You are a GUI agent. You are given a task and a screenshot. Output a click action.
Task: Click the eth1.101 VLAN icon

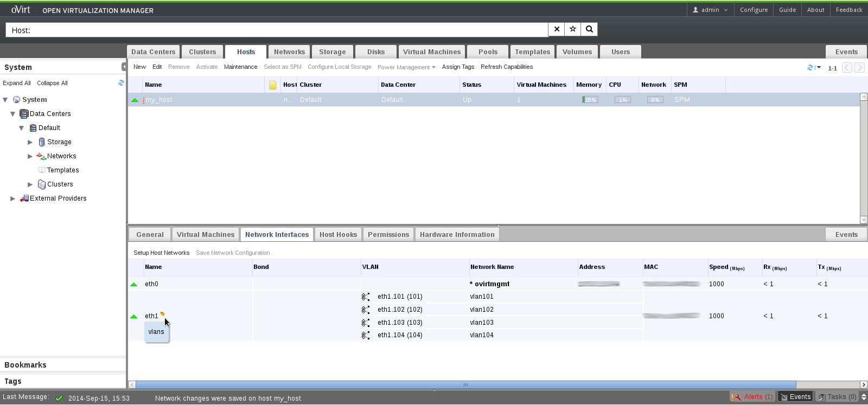(x=366, y=297)
